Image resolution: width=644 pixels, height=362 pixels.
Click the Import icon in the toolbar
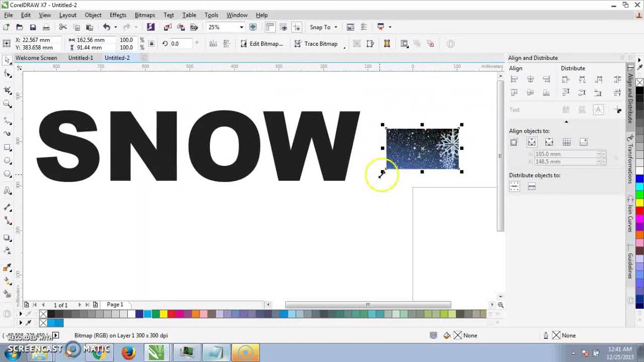click(168, 27)
